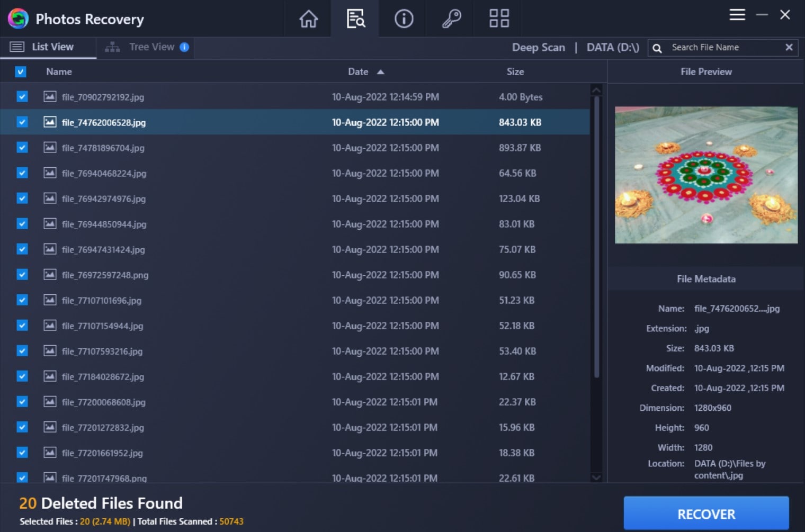Click the key registration icon
This screenshot has height=532, width=805.
(451, 19)
